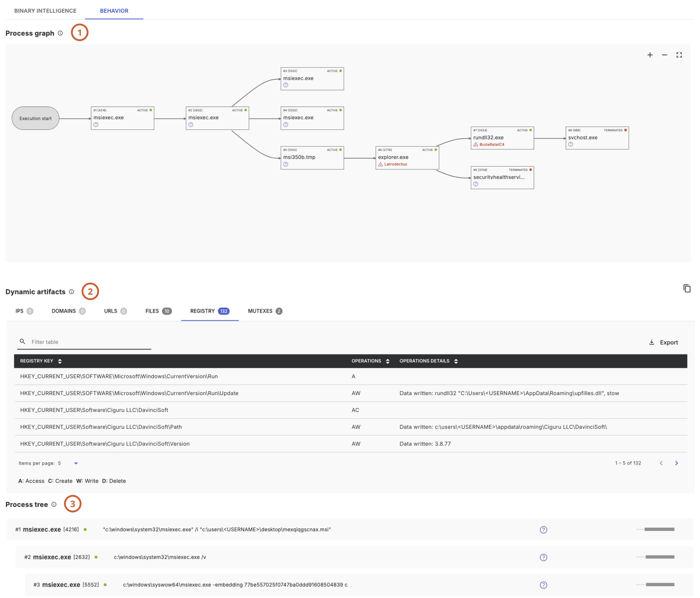Open Items per page dropdown
Viewport: 700px width, 598px height.
click(76, 463)
